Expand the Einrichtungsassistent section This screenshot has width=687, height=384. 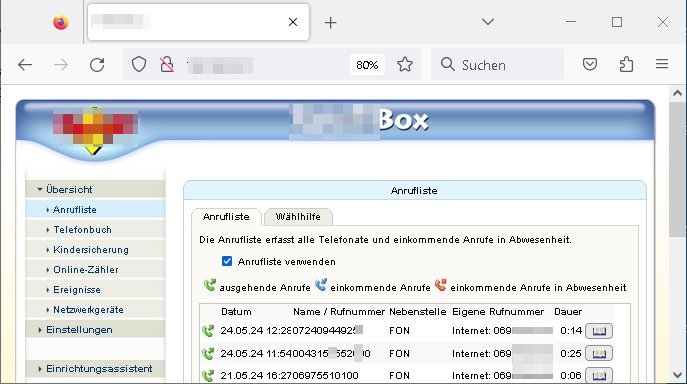(95, 369)
